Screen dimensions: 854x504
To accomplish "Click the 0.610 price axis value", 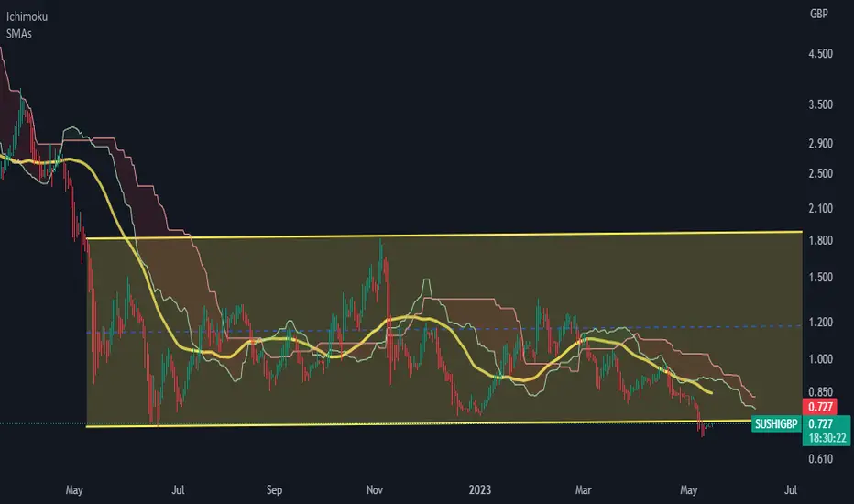I will point(820,459).
